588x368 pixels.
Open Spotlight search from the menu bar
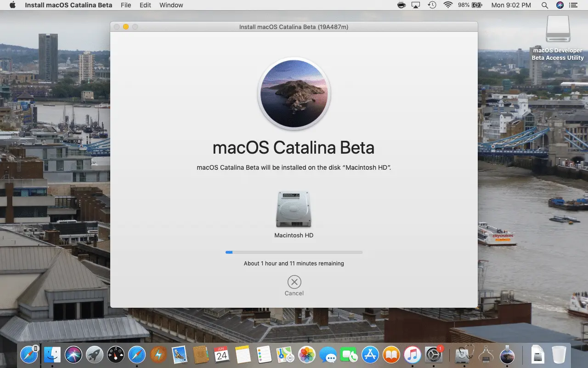(x=545, y=5)
